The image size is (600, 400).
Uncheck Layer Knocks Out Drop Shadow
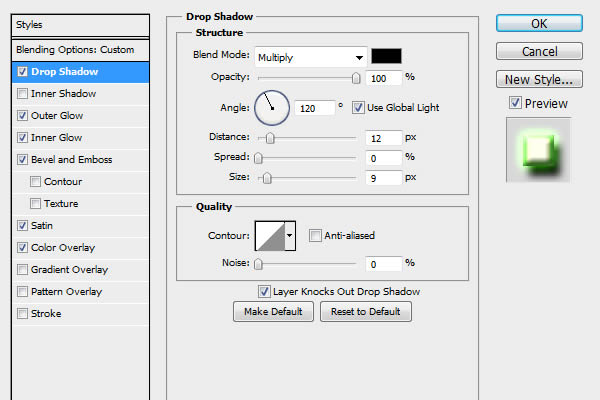[264, 292]
